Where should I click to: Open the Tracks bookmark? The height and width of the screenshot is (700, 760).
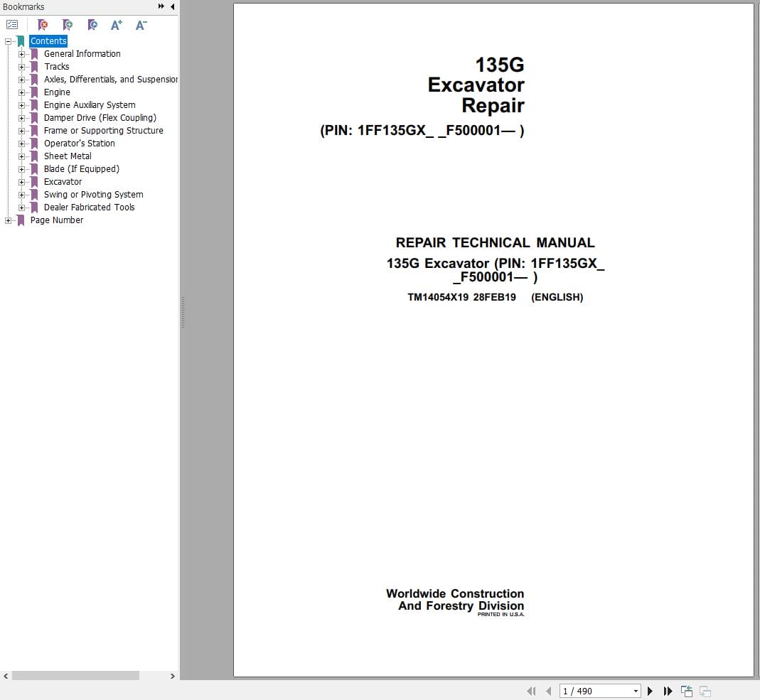(56, 66)
